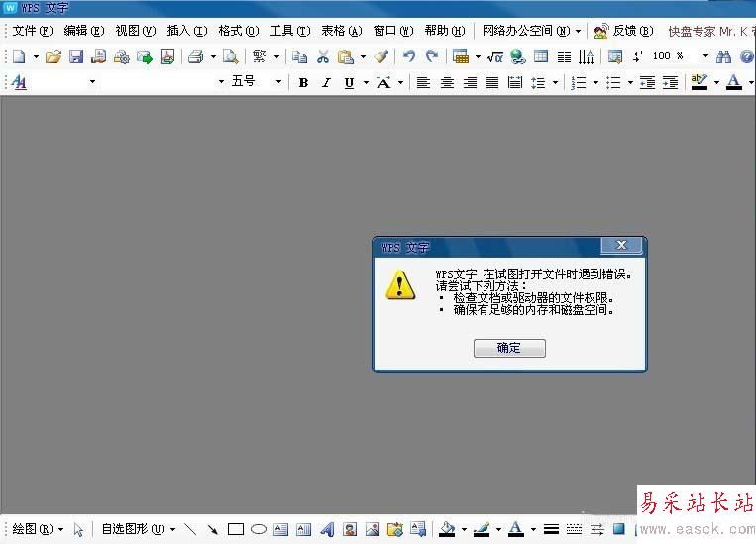Open the 格式(O) menu
The width and height of the screenshot is (756, 544).
239,31
